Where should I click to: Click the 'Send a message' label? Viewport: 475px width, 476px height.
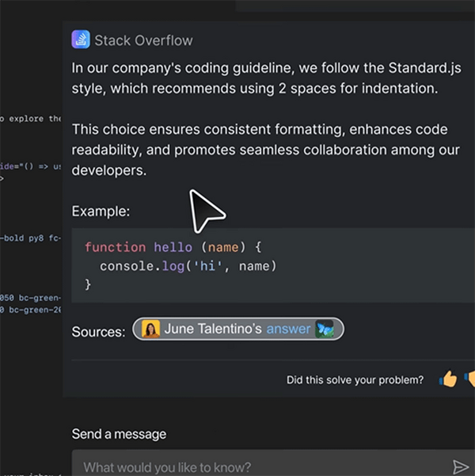pos(119,433)
